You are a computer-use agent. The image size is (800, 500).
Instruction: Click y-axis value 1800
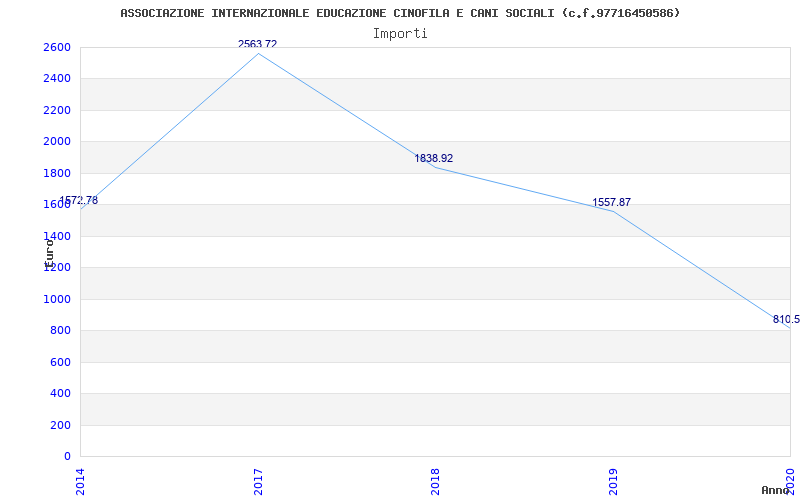click(57, 173)
